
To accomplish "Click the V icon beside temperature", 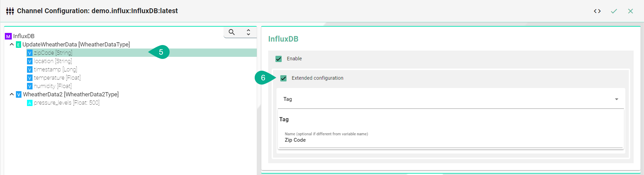I will [30, 78].
